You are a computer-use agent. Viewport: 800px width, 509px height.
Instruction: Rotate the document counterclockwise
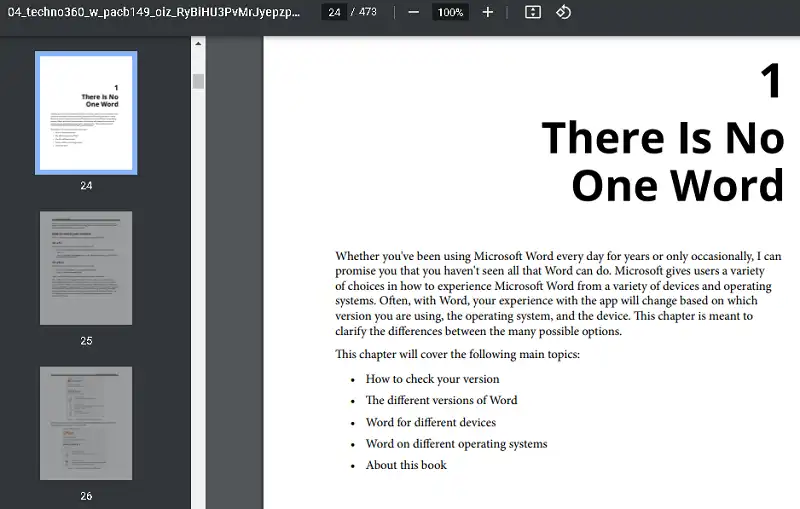pyautogui.click(x=563, y=12)
